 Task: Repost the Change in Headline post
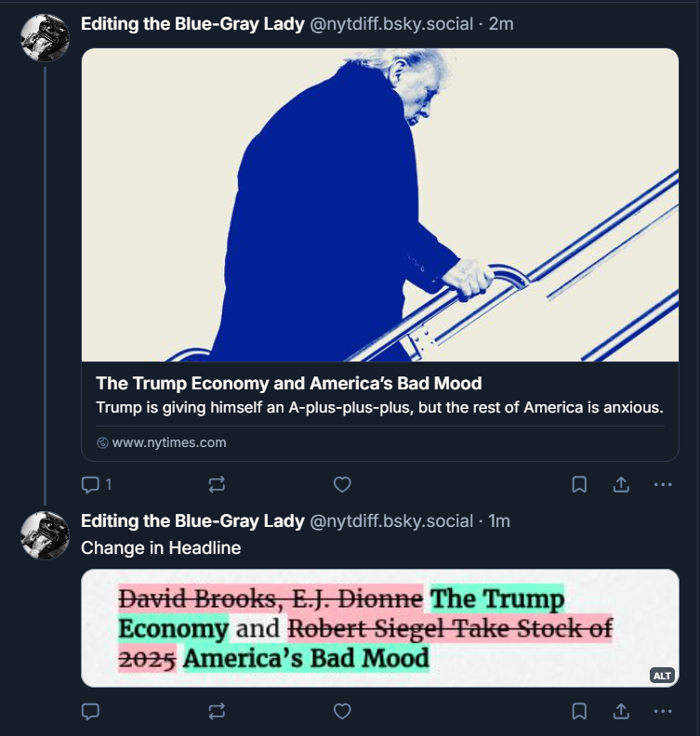coord(217,711)
